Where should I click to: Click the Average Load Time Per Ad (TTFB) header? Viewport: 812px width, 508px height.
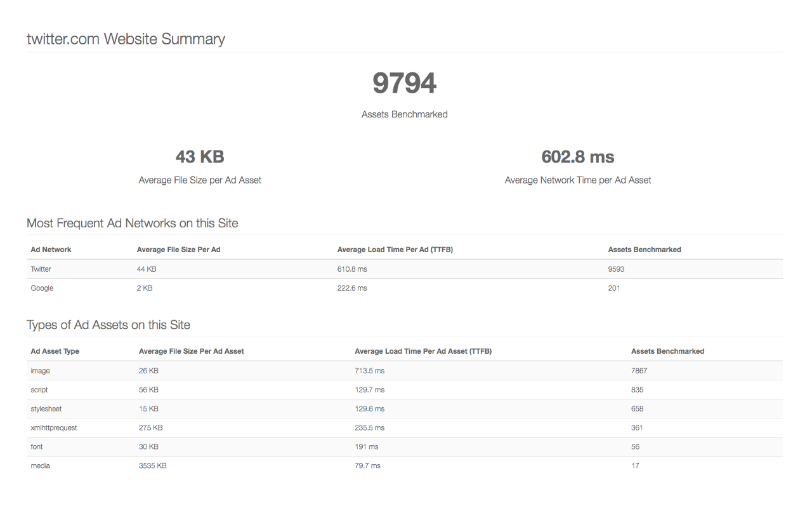(395, 250)
